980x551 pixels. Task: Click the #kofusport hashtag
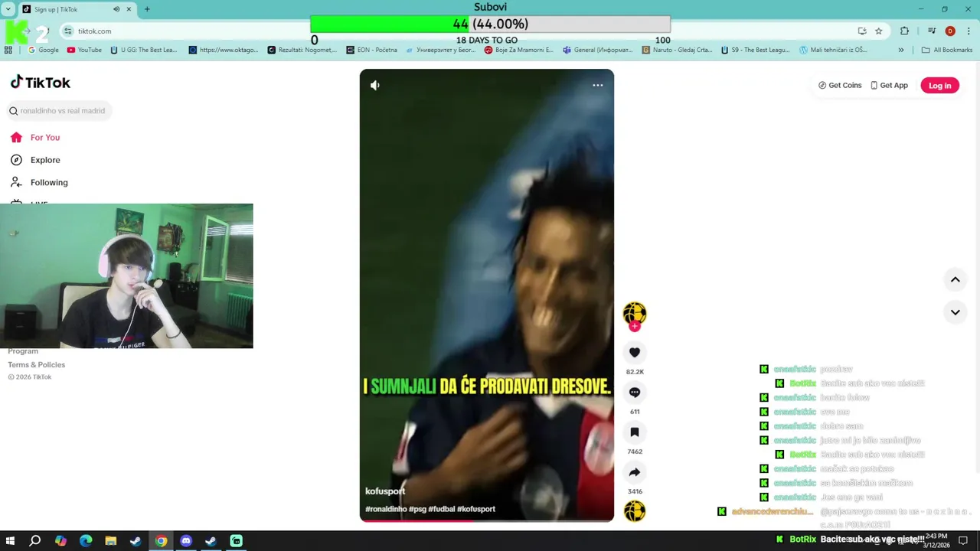pyautogui.click(x=476, y=509)
